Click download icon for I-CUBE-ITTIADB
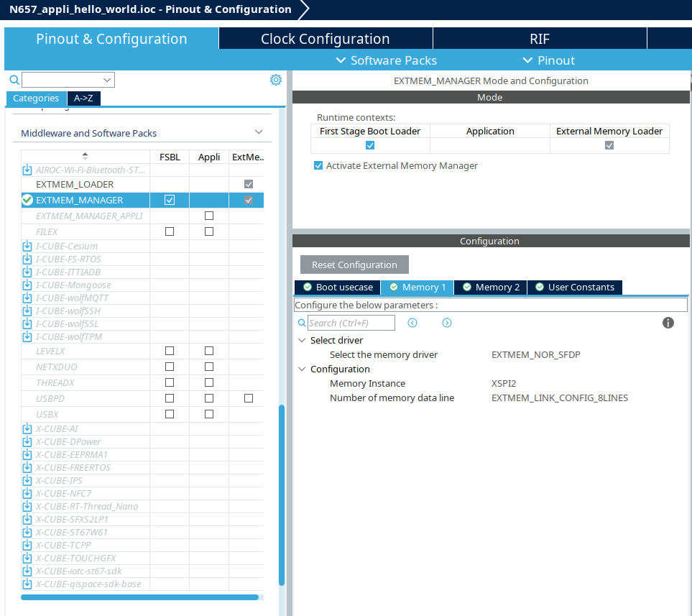 27,272
